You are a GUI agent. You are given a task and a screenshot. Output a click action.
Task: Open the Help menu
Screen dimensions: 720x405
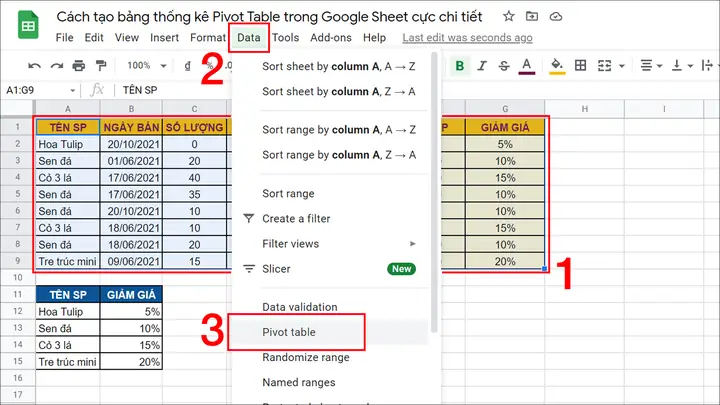[374, 38]
